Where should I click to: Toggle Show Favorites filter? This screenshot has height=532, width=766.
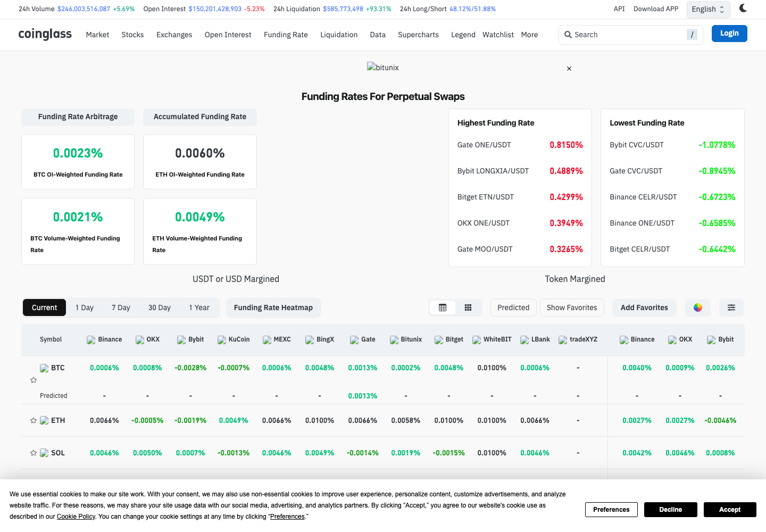coord(572,307)
